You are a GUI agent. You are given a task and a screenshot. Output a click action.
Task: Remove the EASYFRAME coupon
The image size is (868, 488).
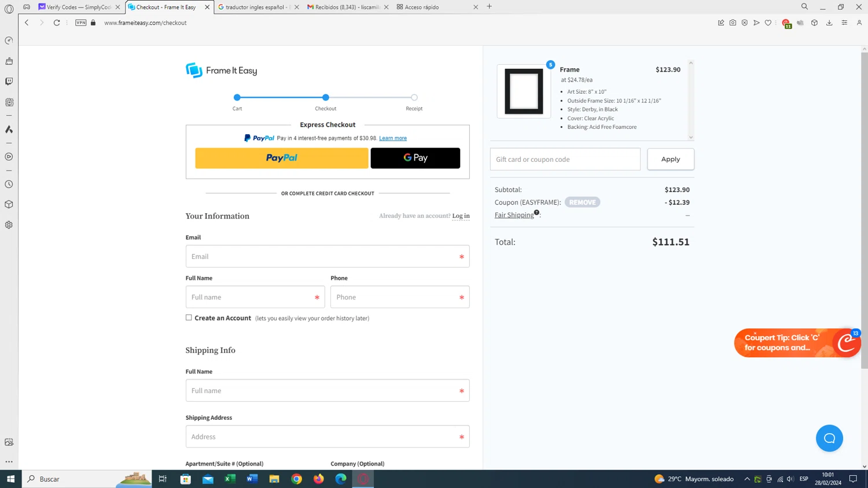click(583, 202)
